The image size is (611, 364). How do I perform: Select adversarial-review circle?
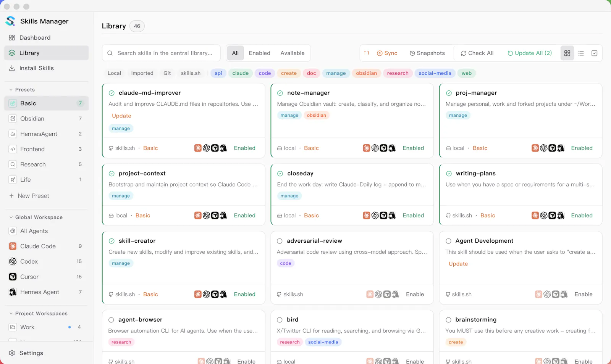[280, 241]
